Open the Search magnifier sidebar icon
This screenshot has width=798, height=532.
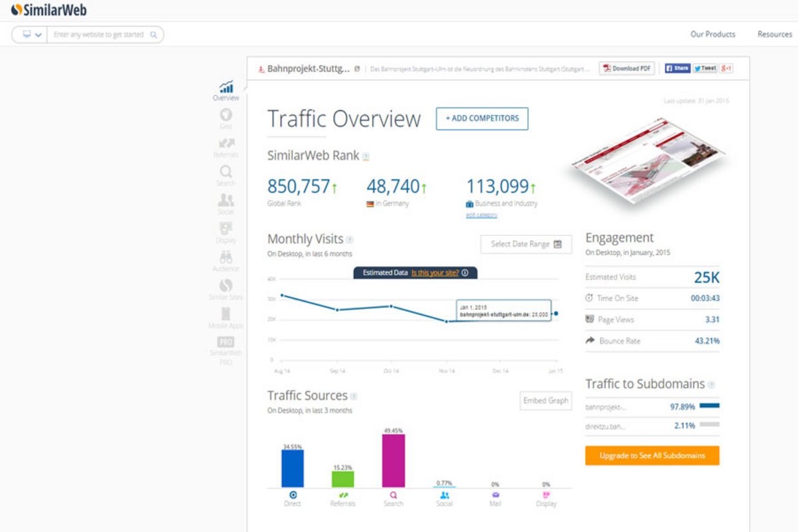226,172
